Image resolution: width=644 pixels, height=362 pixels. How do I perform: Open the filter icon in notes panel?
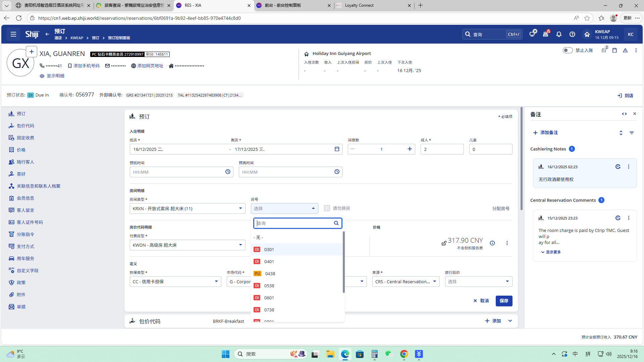tap(632, 133)
